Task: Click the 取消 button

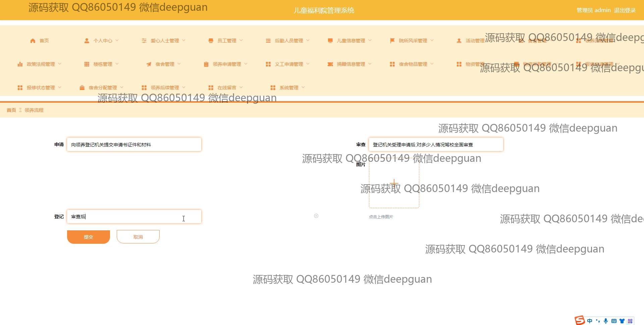Action: tap(138, 237)
